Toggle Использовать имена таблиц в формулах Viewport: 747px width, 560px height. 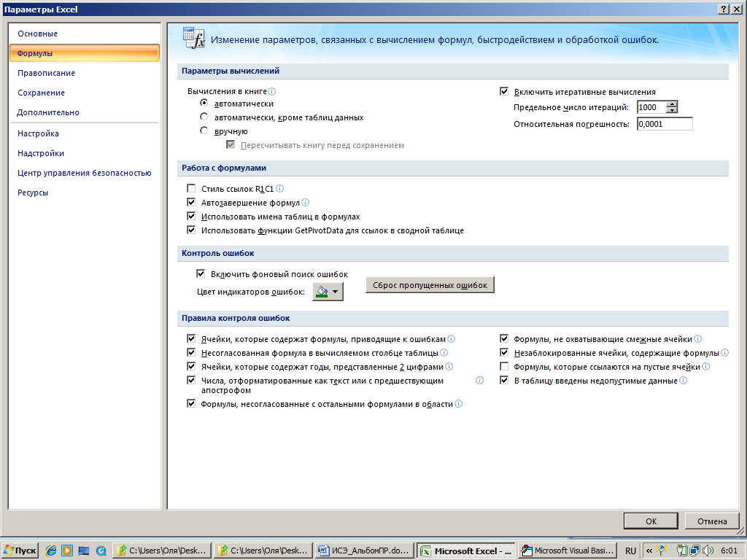coord(191,216)
